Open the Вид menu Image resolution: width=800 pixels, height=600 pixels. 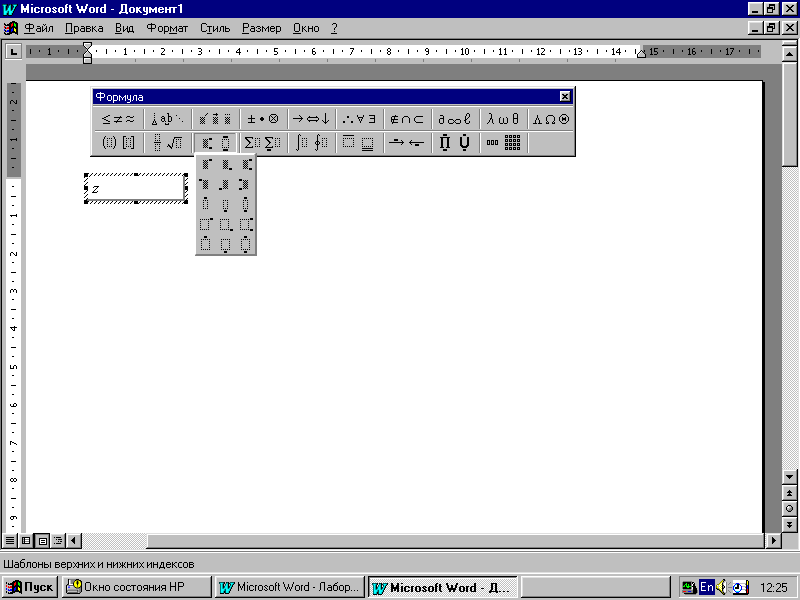click(124, 28)
